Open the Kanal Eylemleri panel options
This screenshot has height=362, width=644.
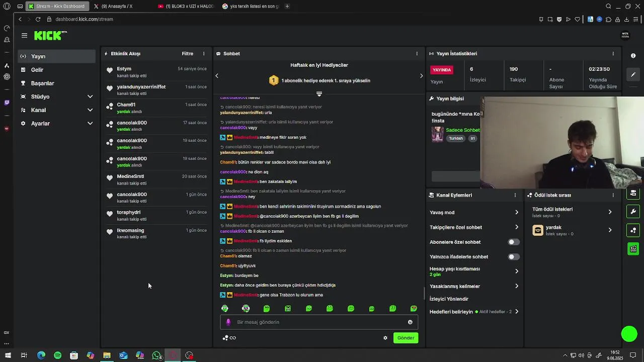(515, 195)
